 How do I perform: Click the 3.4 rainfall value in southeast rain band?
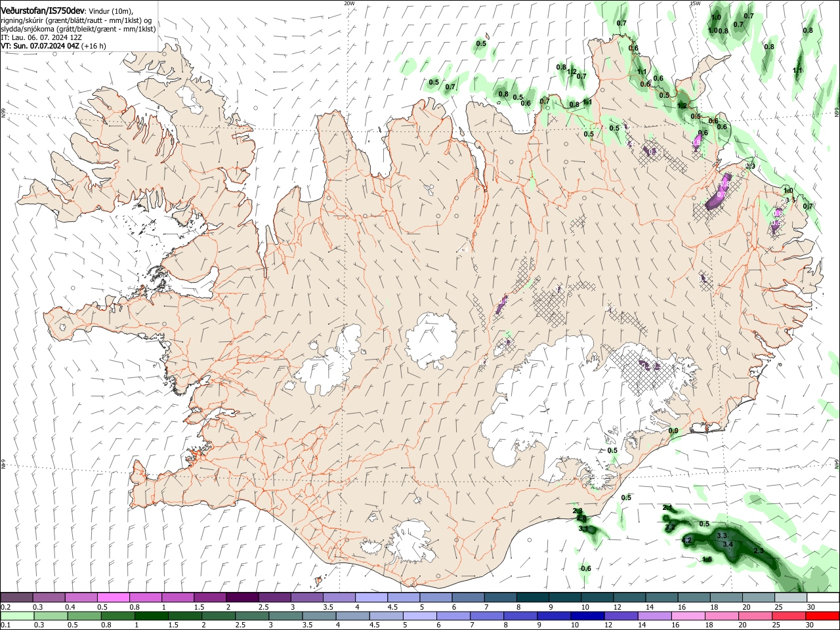tap(727, 544)
